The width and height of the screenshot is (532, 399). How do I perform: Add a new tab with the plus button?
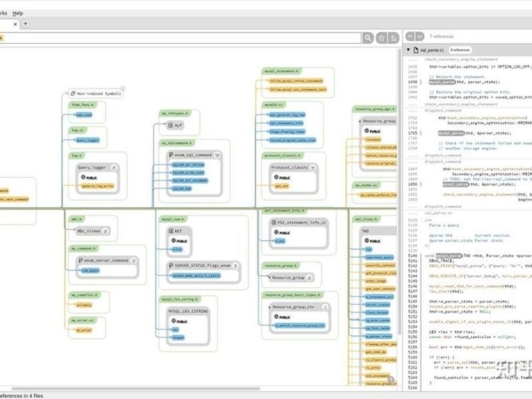pyautogui.click(x=25, y=23)
